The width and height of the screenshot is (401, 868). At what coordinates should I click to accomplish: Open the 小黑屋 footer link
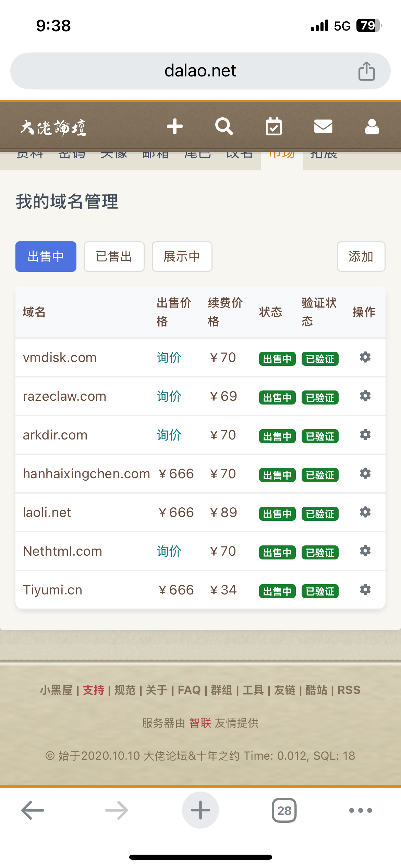pos(56,690)
